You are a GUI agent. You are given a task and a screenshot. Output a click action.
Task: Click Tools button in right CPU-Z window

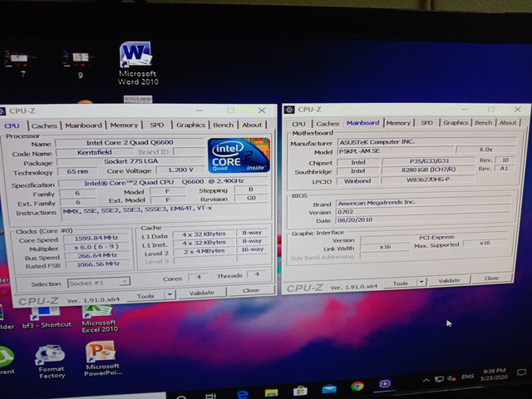(x=400, y=283)
